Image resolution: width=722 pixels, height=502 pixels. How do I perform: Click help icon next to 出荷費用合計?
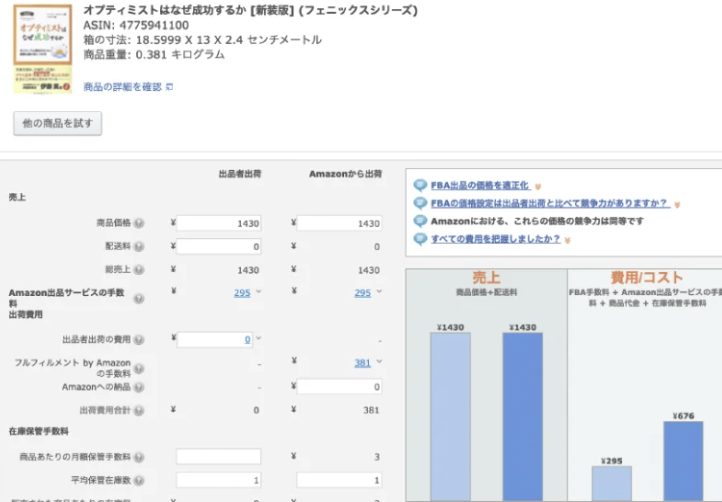[139, 410]
